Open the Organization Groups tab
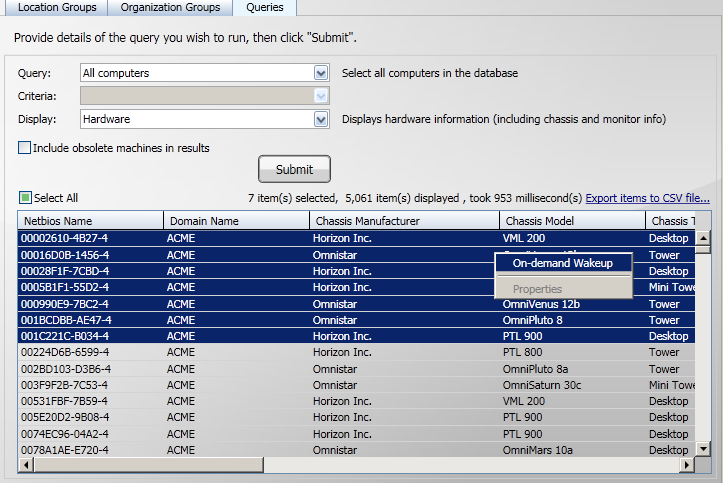The height and width of the screenshot is (483, 723). pos(170,8)
